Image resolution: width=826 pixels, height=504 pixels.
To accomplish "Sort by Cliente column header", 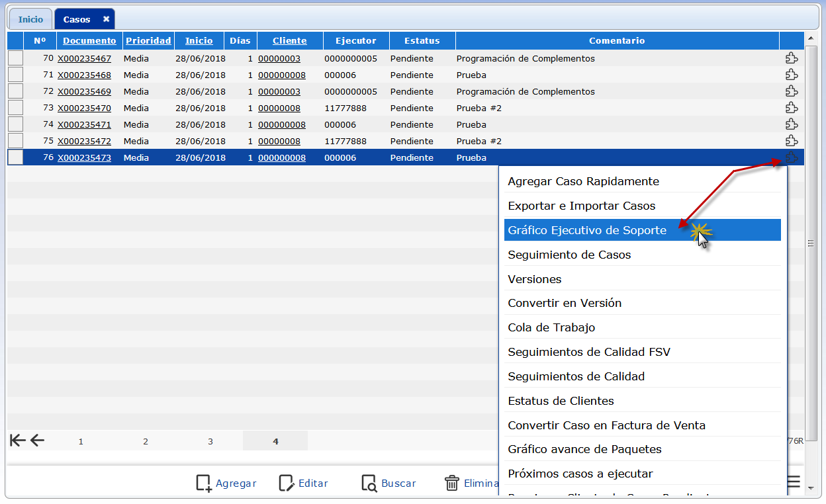I will 289,40.
